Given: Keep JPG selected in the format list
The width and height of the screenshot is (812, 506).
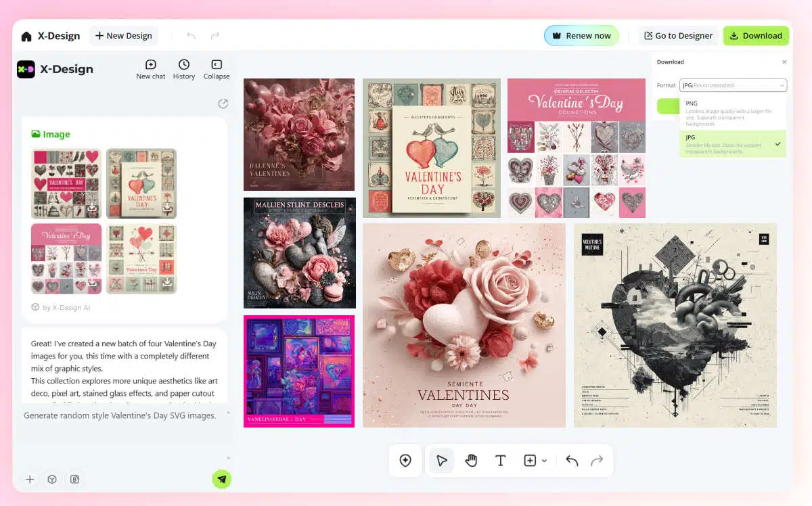Looking at the screenshot, I should pyautogui.click(x=733, y=144).
